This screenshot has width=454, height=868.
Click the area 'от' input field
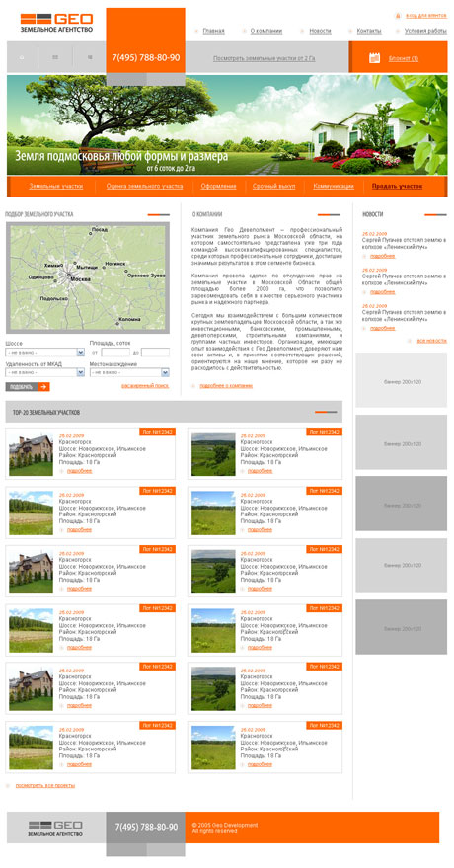coord(115,353)
